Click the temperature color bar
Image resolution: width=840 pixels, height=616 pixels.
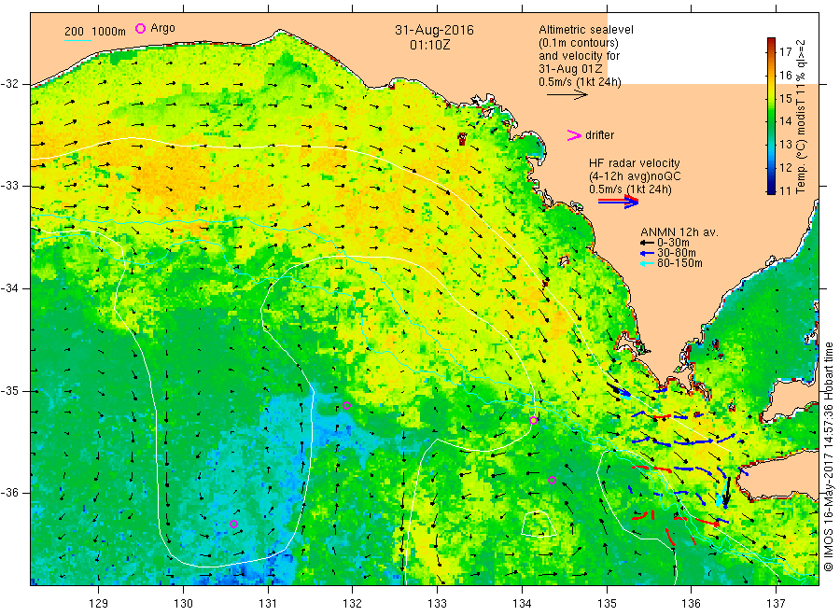pos(771,116)
